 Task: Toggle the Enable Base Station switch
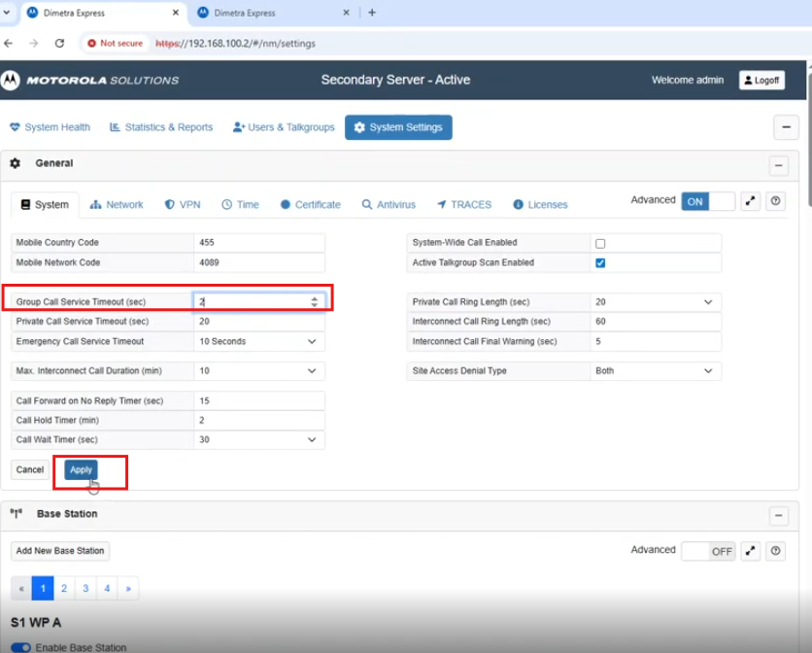(20, 647)
